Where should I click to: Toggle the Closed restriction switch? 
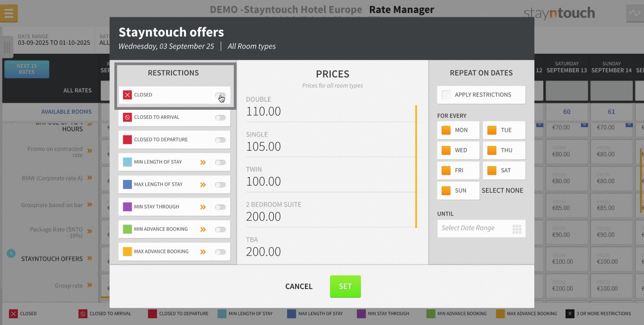pos(220,95)
